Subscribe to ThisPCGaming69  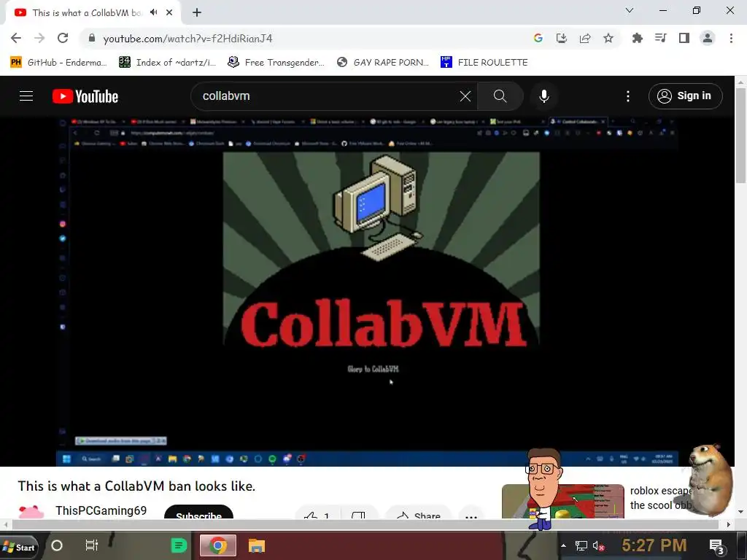click(198, 513)
